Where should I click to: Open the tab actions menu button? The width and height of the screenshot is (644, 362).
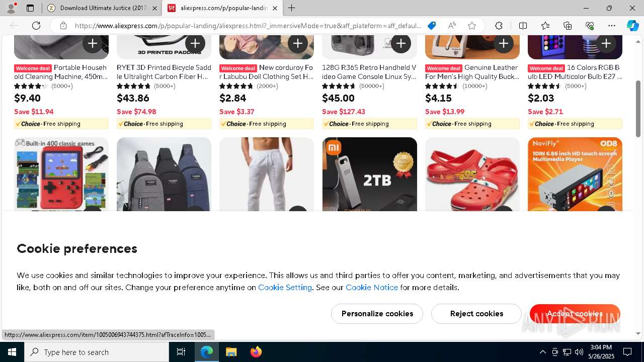click(x=30, y=8)
